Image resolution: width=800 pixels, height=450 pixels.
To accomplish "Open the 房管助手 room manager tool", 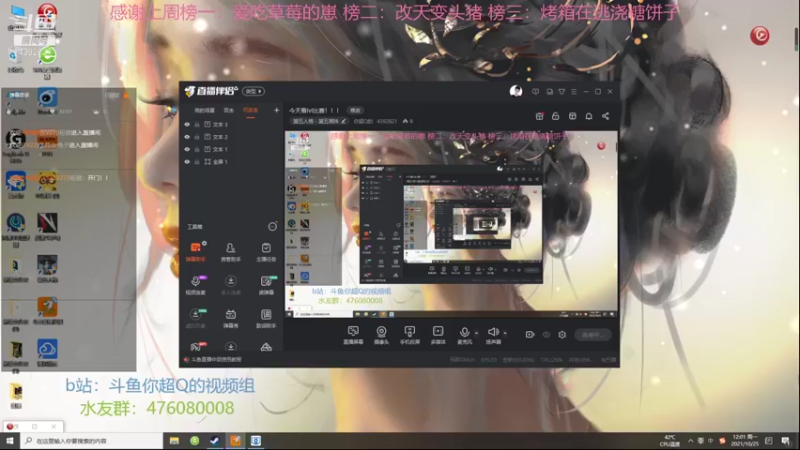I will [x=231, y=252].
